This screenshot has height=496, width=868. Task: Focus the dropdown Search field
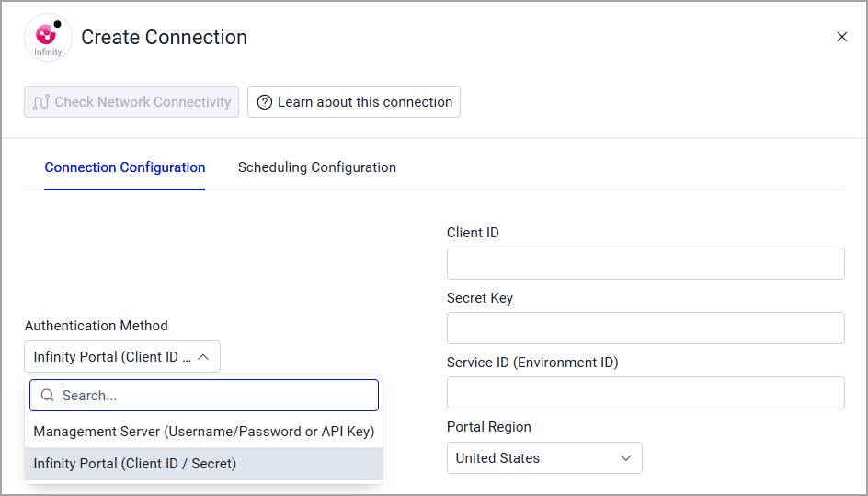click(x=204, y=395)
